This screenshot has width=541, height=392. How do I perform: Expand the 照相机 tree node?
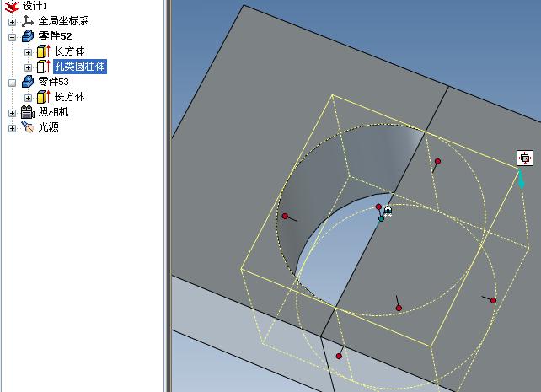[12, 113]
